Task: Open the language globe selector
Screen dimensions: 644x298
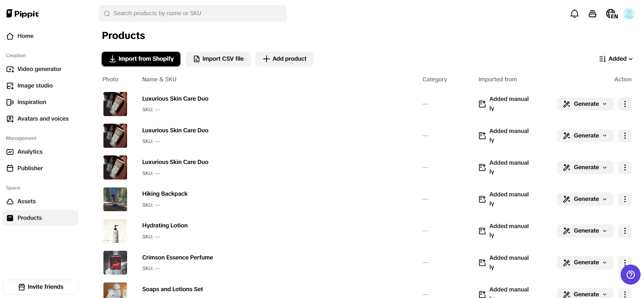Action: click(612, 14)
